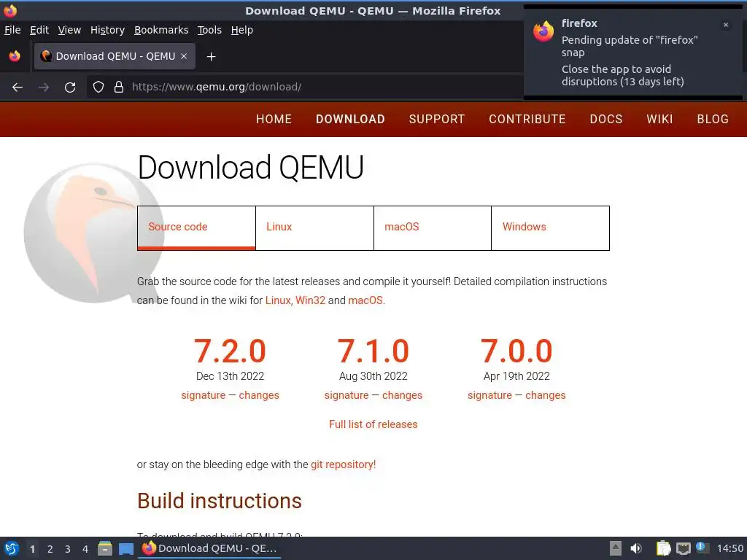Switch to workspace 3
Screen dimensions: 747x560
68,549
